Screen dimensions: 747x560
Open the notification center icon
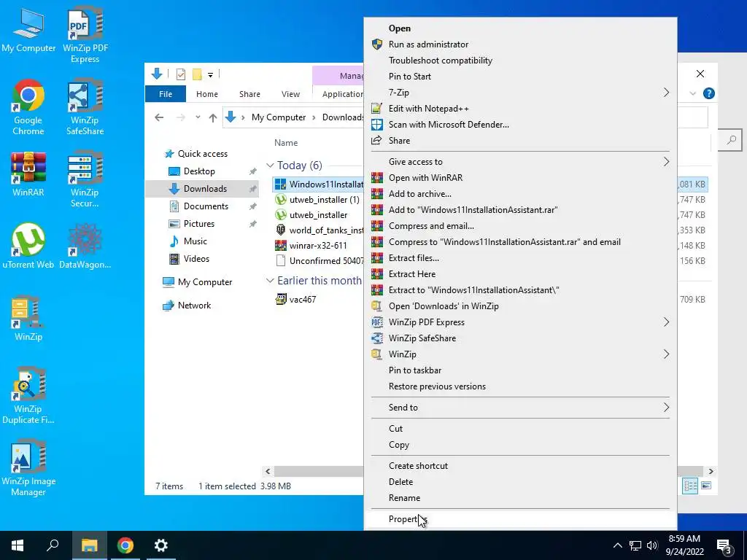pyautogui.click(x=725, y=545)
